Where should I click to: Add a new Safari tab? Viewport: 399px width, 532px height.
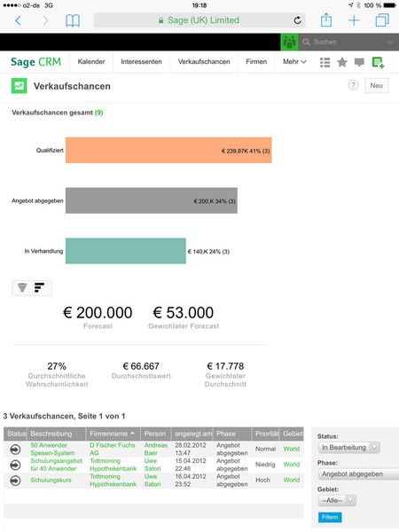tap(354, 20)
